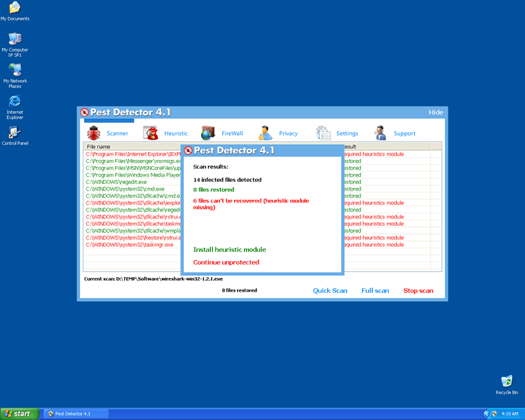The height and width of the screenshot is (420, 525).
Task: Start a Full scan
Action: click(x=375, y=291)
